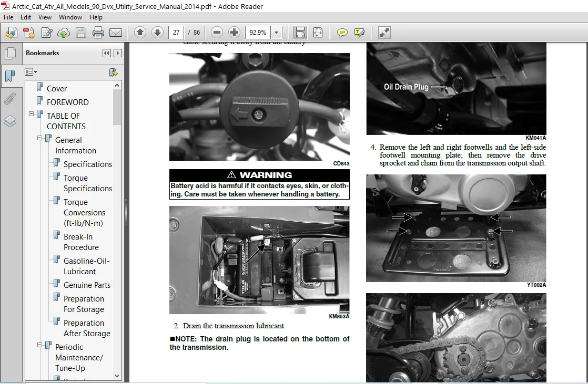The width and height of the screenshot is (588, 384).
Task: Click the fit page toolbar icon
Action: [x=318, y=33]
